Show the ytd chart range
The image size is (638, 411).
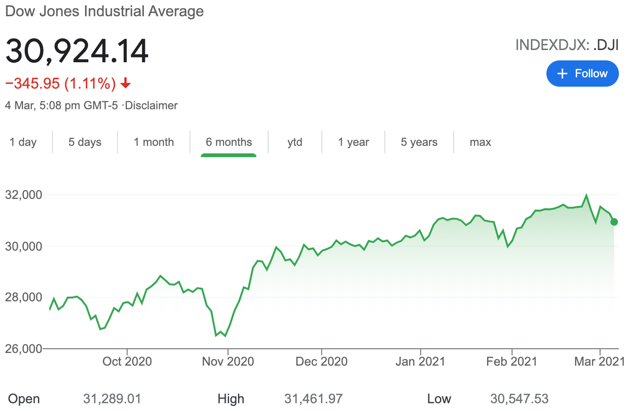[295, 142]
